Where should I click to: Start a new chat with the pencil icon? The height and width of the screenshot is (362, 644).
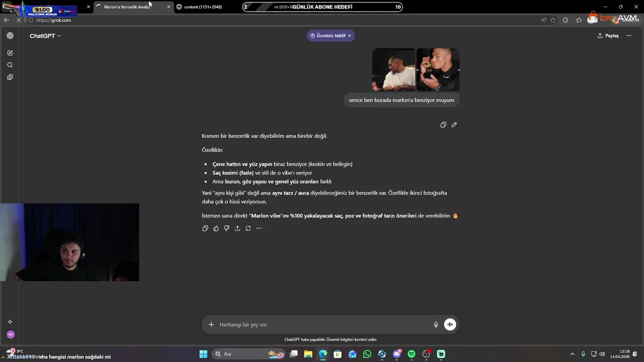[10, 53]
